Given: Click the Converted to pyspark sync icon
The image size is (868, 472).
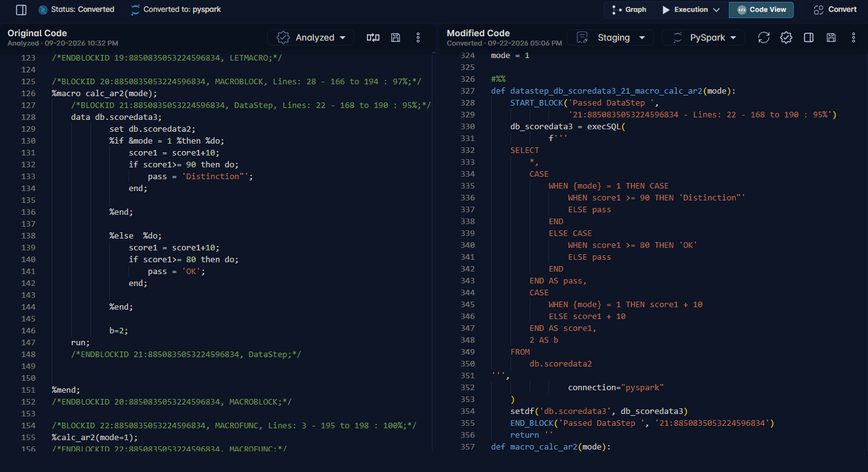Looking at the screenshot, I should 135,10.
